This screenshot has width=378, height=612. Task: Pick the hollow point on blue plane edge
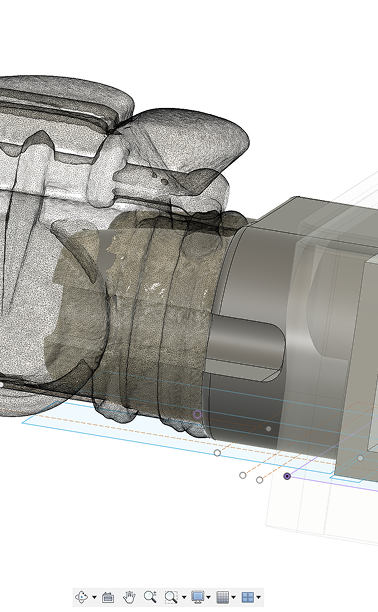tap(218, 453)
